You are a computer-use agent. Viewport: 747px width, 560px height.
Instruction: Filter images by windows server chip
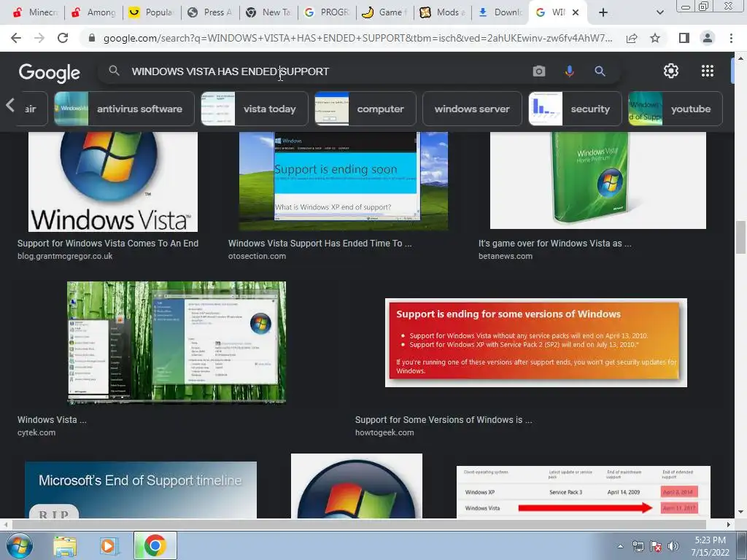472,109
